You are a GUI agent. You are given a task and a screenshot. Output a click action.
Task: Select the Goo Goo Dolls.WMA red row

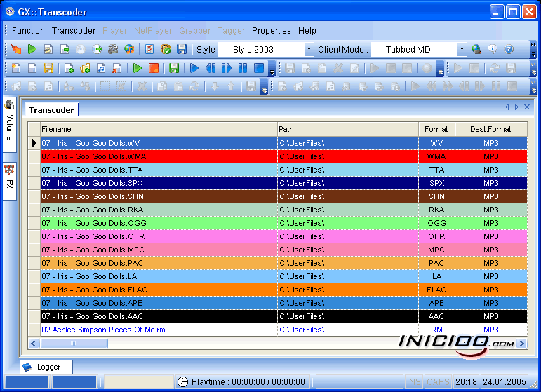tap(283, 156)
